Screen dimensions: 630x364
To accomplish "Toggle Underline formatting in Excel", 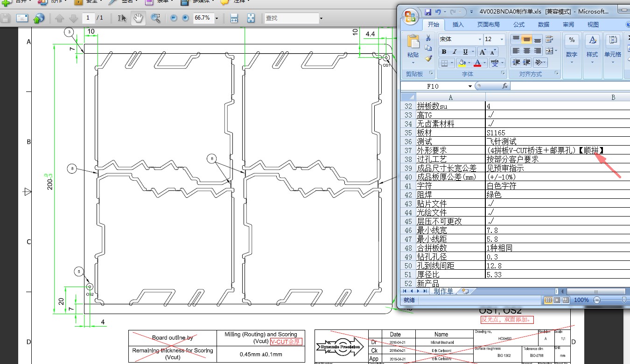I will click(465, 52).
